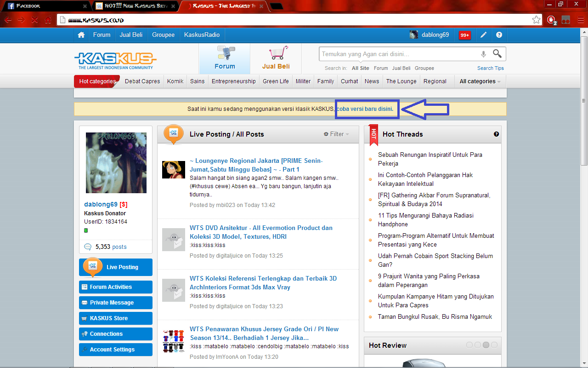Click in the 'Temukan yang Agan cari' search field
The width and height of the screenshot is (588, 368).
pos(399,54)
